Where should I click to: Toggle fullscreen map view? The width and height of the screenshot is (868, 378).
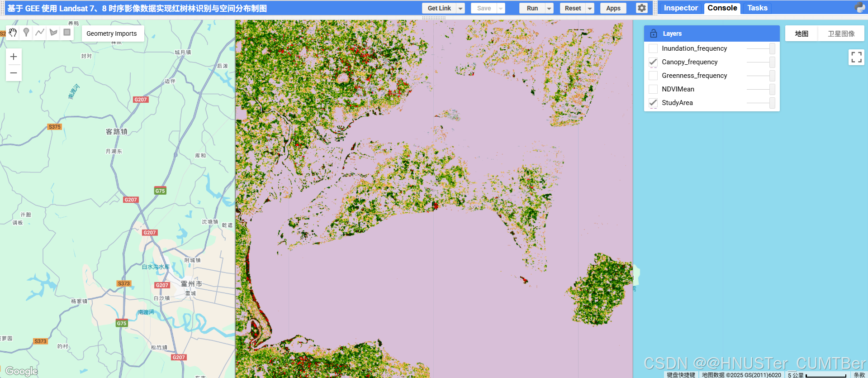856,57
